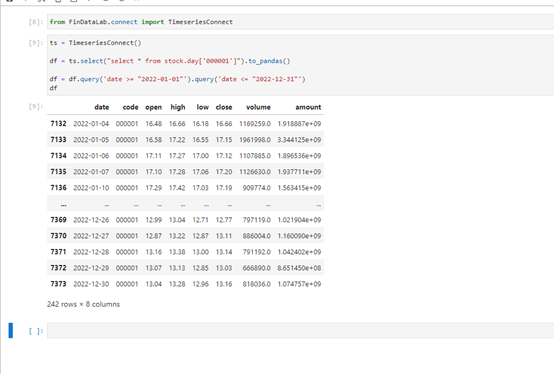Click the date cell 2022-12-30

(91, 284)
